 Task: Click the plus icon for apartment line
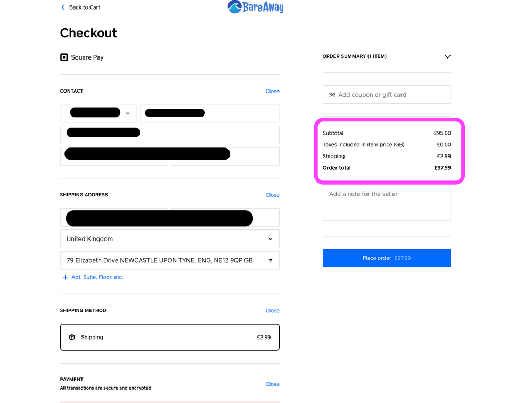point(66,277)
